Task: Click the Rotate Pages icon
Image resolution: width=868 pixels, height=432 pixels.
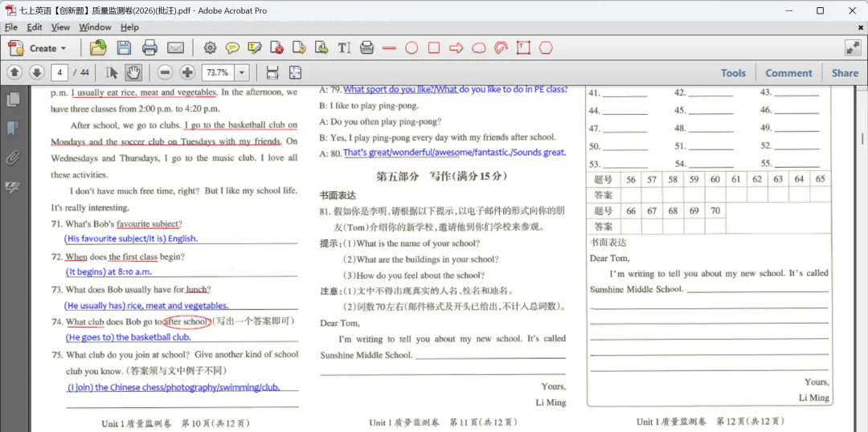Action: pos(300,48)
